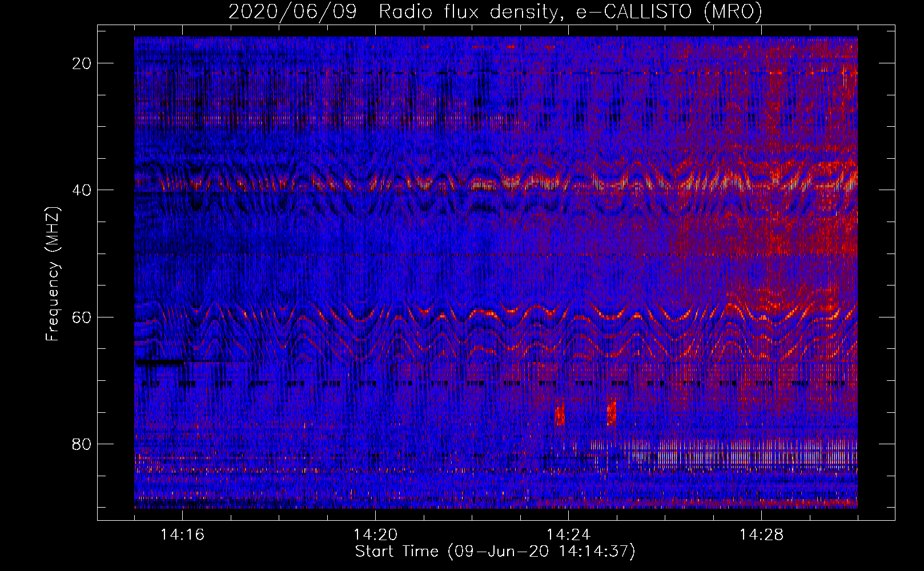Click the 'Start Time (09-Jun-20 14:14:37)' label
The height and width of the screenshot is (571, 924).
click(x=495, y=552)
